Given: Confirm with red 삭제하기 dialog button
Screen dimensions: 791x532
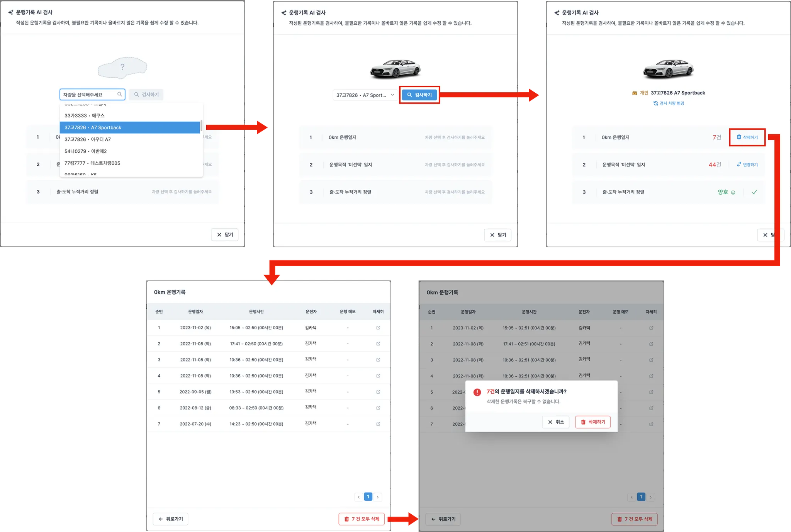Looking at the screenshot, I should tap(592, 422).
